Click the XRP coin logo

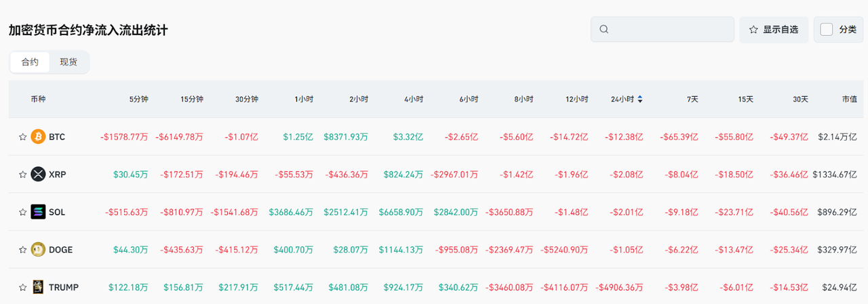click(38, 175)
